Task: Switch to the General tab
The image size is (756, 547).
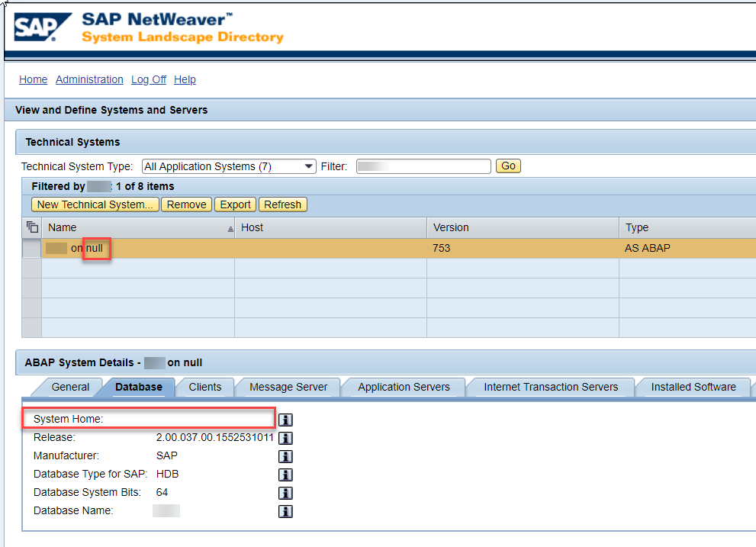Action: point(70,387)
